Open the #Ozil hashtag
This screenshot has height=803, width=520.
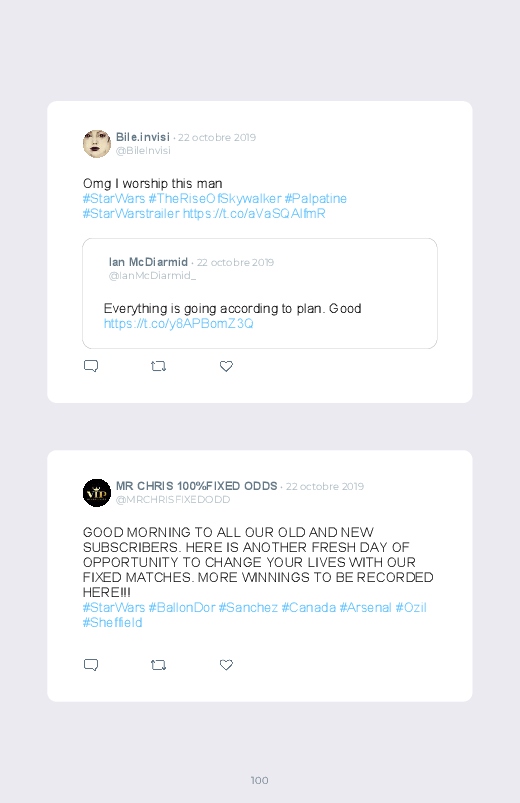(x=411, y=607)
